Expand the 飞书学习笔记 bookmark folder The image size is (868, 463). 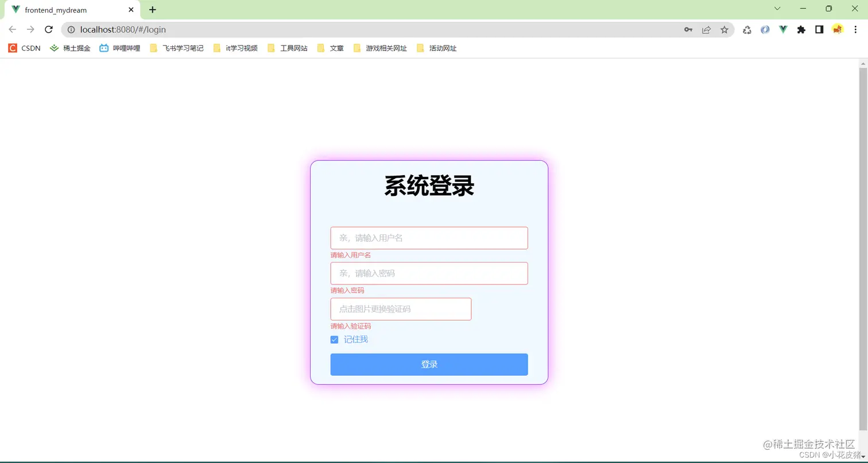point(177,48)
